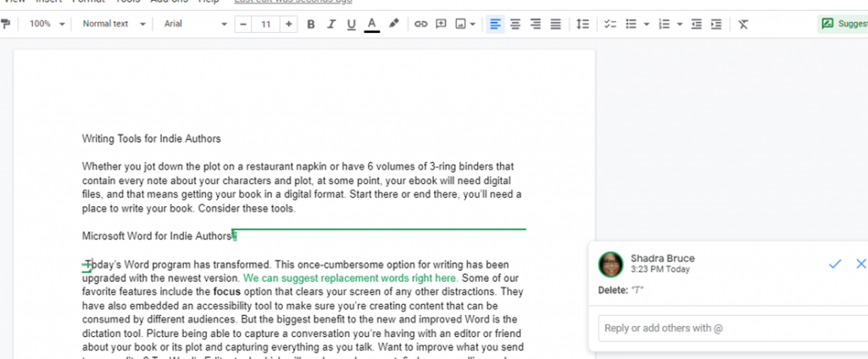Click the numbered list icon
868x359 pixels.
click(664, 24)
